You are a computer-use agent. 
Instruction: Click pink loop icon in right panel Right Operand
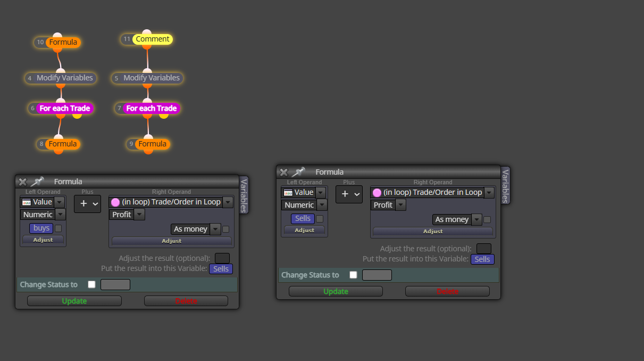(377, 192)
